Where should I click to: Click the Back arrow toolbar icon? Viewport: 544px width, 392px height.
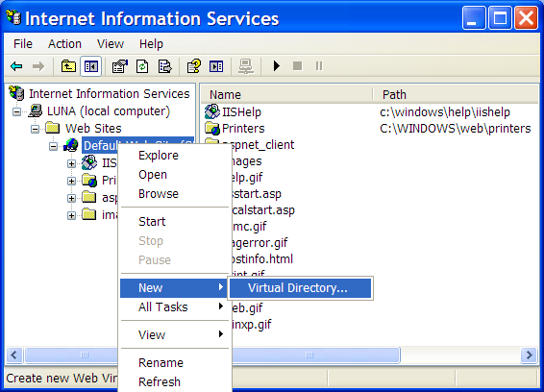(16, 66)
